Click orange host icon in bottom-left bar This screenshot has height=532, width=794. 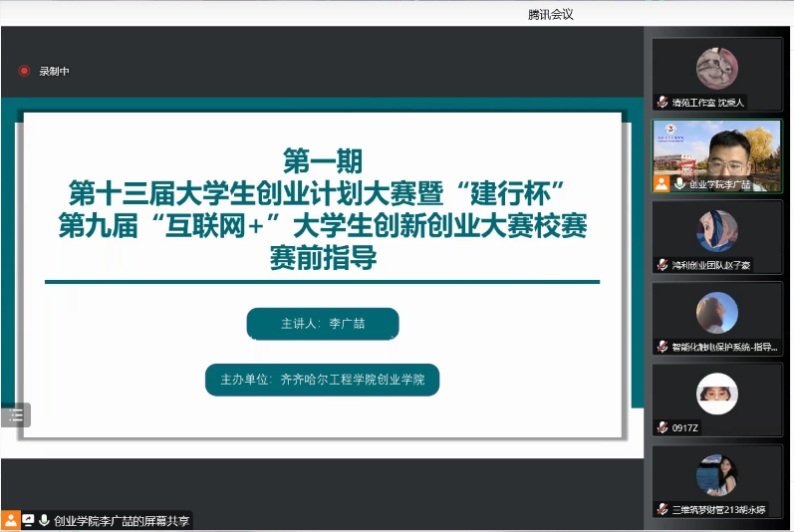[11, 520]
